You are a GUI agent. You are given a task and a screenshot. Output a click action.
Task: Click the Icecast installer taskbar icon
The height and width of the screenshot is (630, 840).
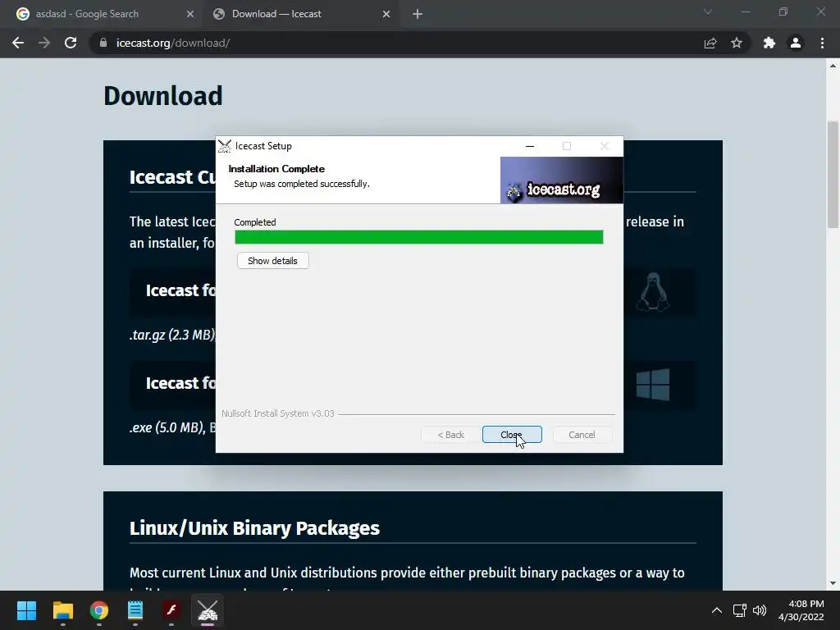208,610
